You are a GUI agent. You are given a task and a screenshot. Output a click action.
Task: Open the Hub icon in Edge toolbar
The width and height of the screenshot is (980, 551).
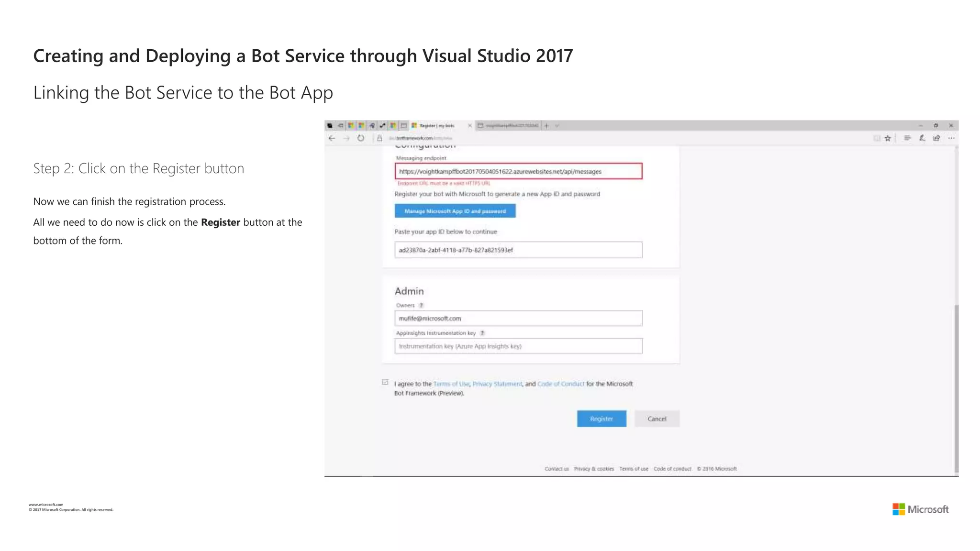coord(907,138)
